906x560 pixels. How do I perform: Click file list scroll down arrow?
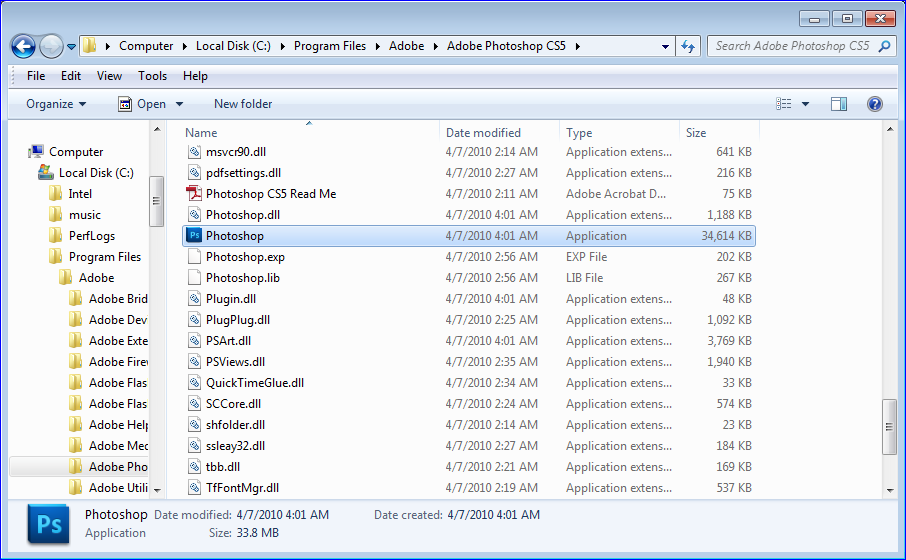click(889, 491)
